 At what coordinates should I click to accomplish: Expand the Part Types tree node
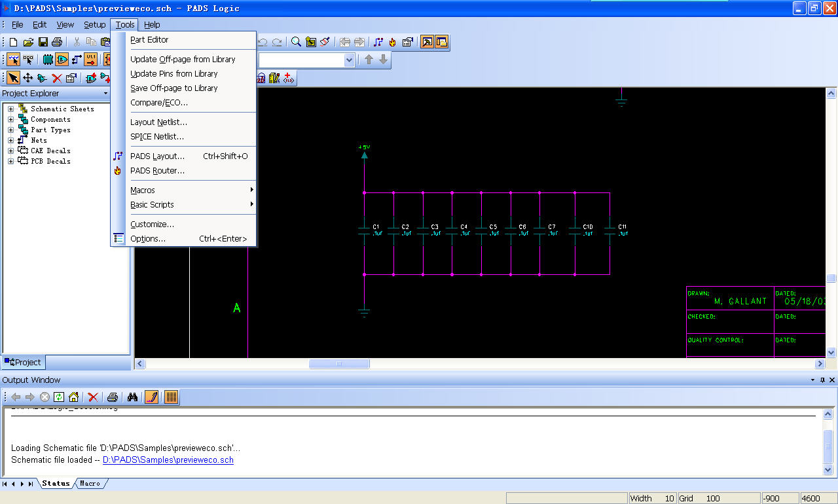click(10, 130)
